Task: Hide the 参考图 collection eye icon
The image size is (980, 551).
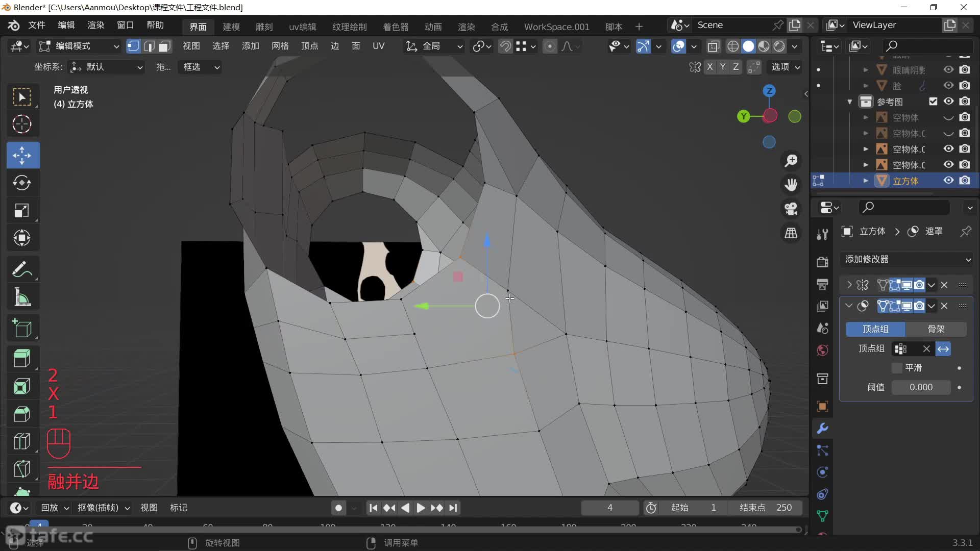Action: click(948, 102)
